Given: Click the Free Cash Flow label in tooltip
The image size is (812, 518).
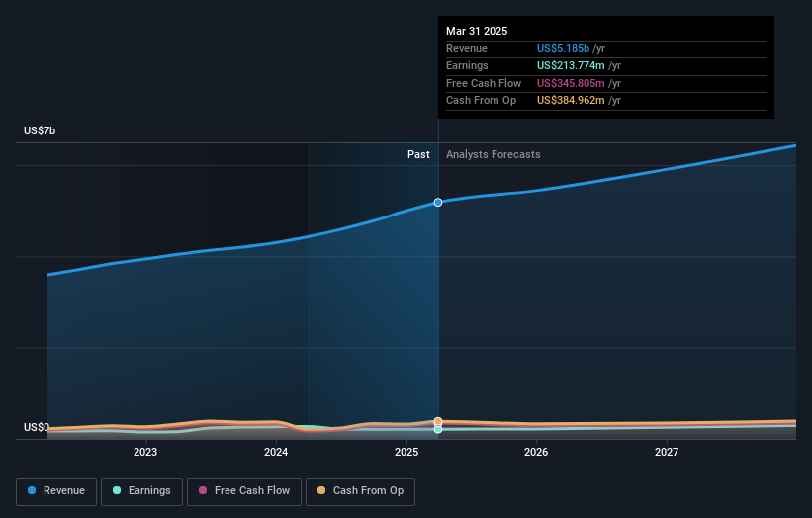Looking at the screenshot, I should pyautogui.click(x=484, y=83).
